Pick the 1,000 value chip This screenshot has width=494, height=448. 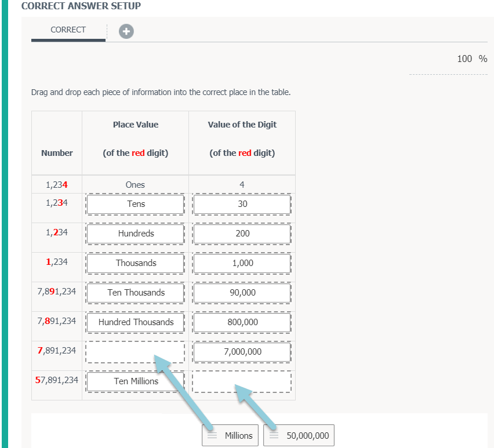242,263
